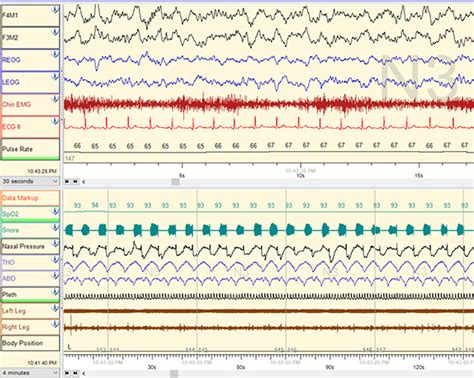The image size is (474, 378).
Task: Select the Pulse Rate channel label
Action: click(x=17, y=149)
